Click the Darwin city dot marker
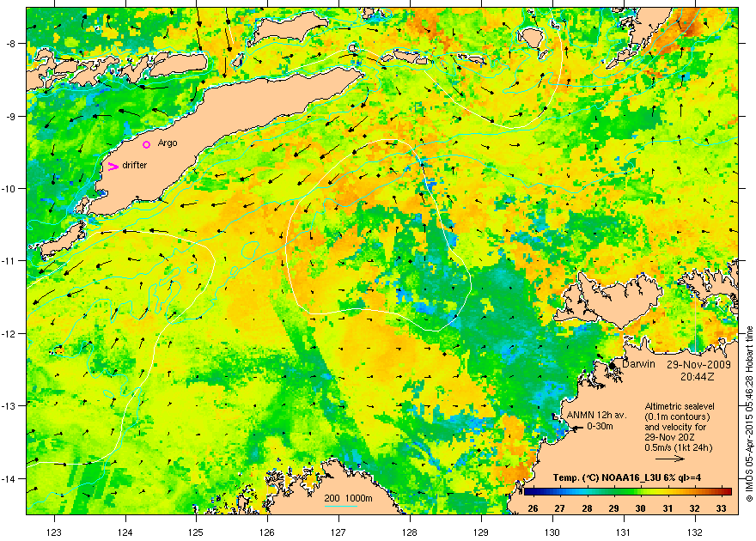The image size is (756, 541). click(x=613, y=366)
